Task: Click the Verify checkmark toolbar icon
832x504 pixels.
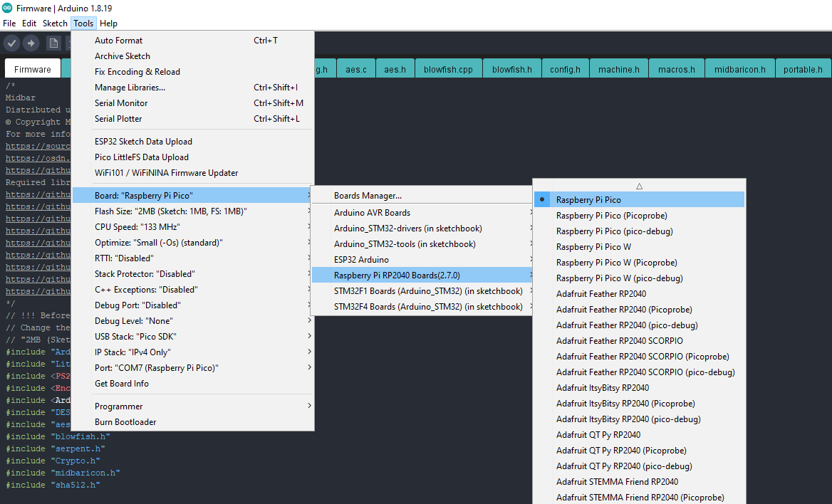Action: (x=12, y=43)
